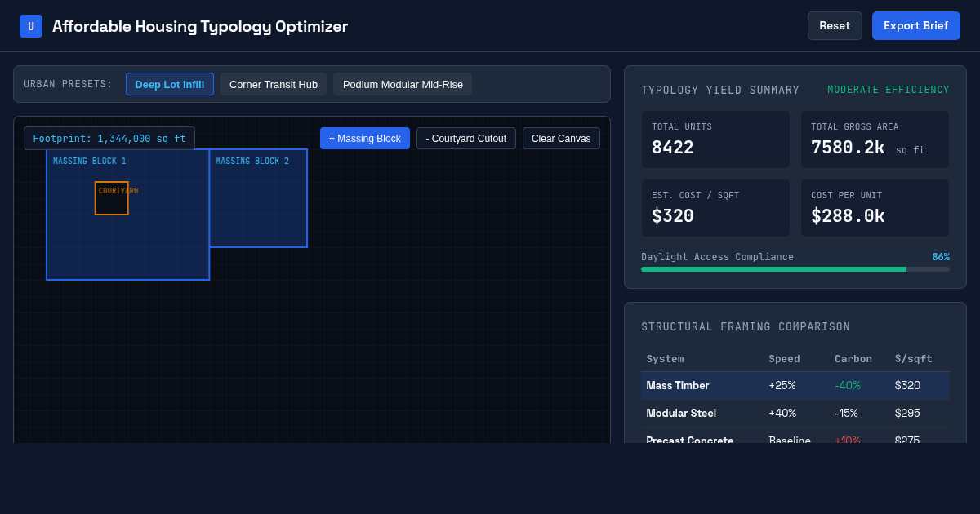
Task: Clear the design canvas
Action: click(561, 139)
